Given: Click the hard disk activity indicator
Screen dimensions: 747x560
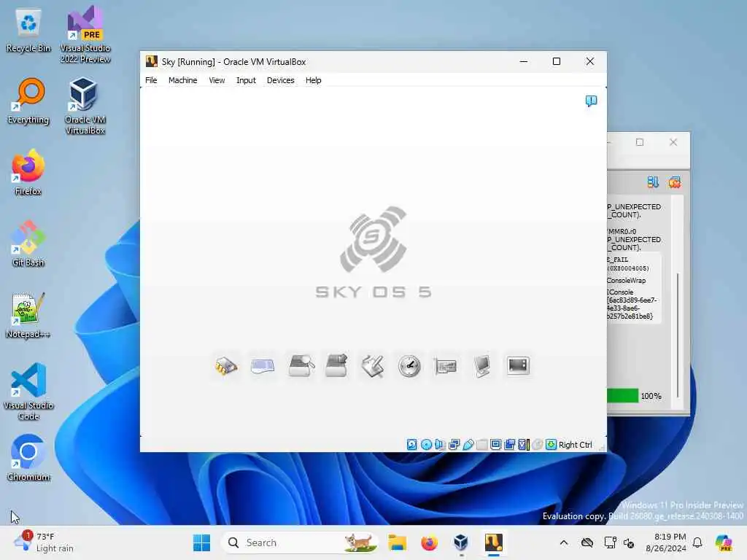Looking at the screenshot, I should pyautogui.click(x=411, y=444).
